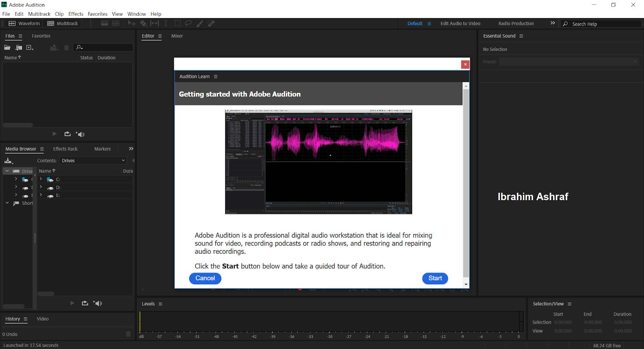644x349 pixels.
Task: Open the Essential Sound Preset dropdown
Action: pos(569,62)
